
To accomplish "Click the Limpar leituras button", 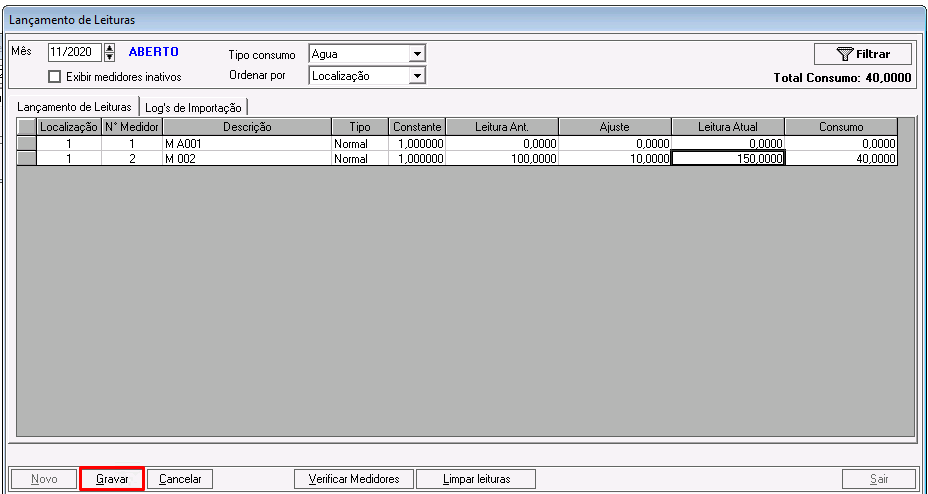I will pyautogui.click(x=476, y=479).
